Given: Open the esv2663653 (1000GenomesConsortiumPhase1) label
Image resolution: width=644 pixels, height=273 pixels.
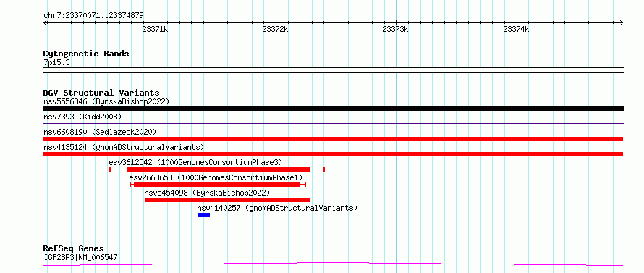Looking at the screenshot, I should (x=216, y=177).
